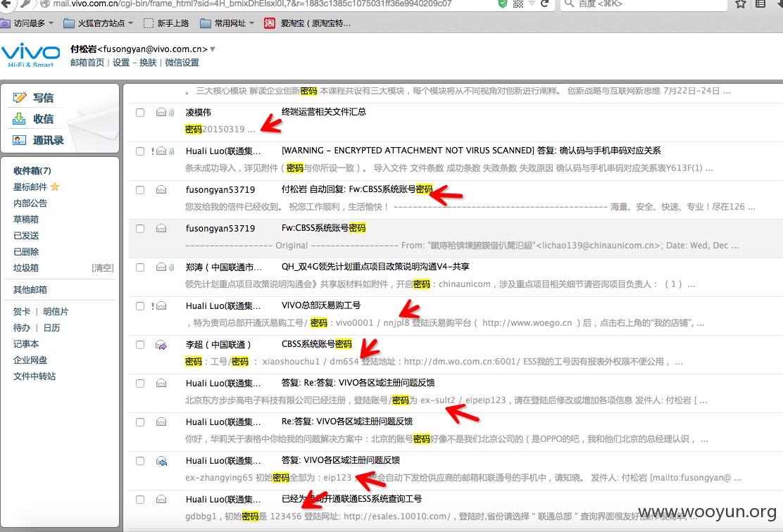This screenshot has width=783, height=532.
Task: Select checkbox for Fw:CBSS系统账号密码 email
Action: [x=140, y=228]
